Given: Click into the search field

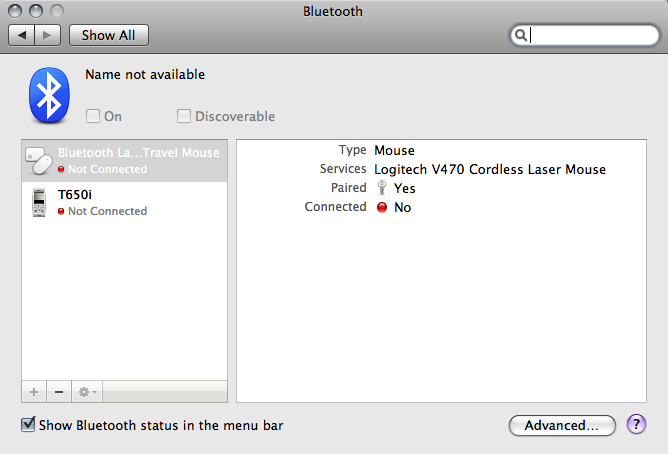Looking at the screenshot, I should coord(590,36).
